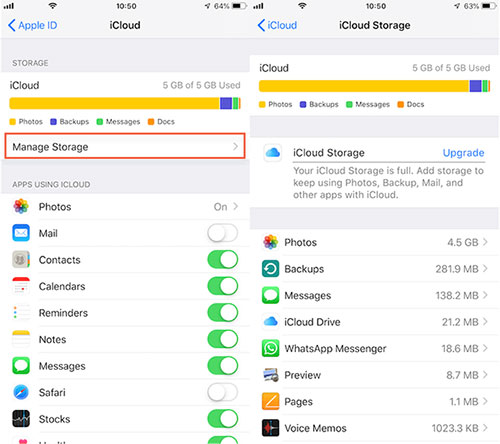Turn off the Stocks iCloud switch
500x444 pixels.
coord(222,419)
